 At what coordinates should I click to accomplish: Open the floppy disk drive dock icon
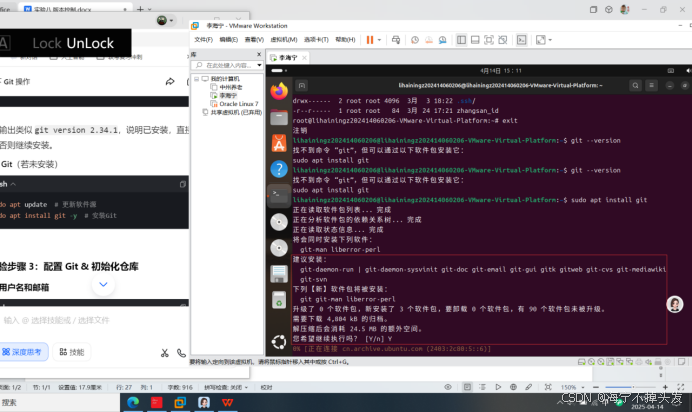[279, 274]
